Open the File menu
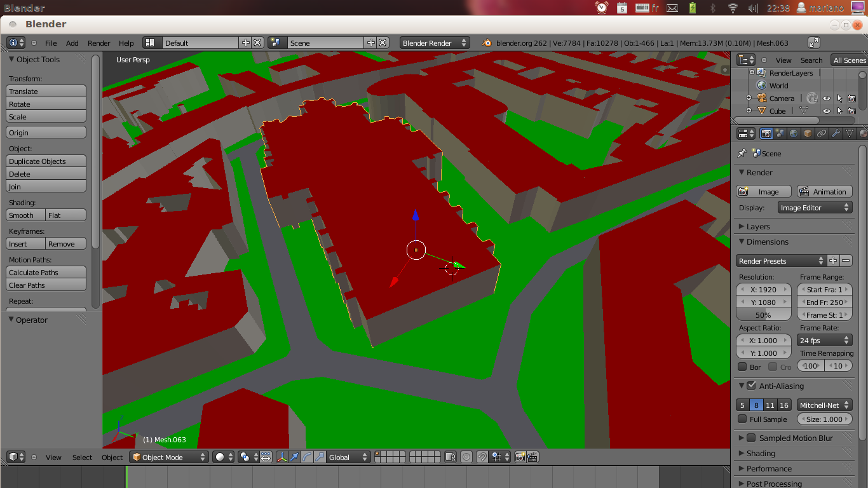Image resolution: width=868 pixels, height=488 pixels. [51, 43]
